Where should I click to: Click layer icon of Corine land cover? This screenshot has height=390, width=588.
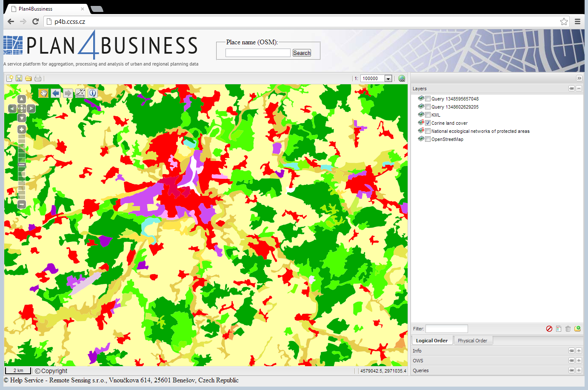[421, 123]
